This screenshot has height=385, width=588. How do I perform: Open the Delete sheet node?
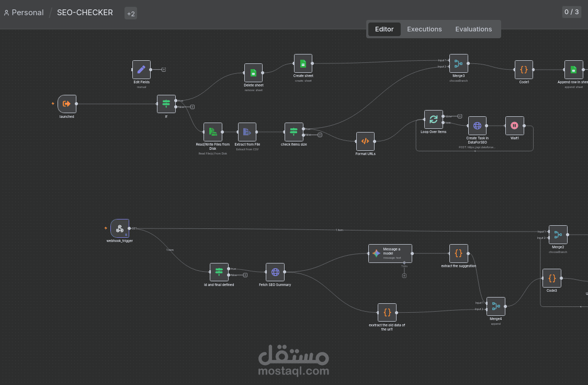coord(254,73)
